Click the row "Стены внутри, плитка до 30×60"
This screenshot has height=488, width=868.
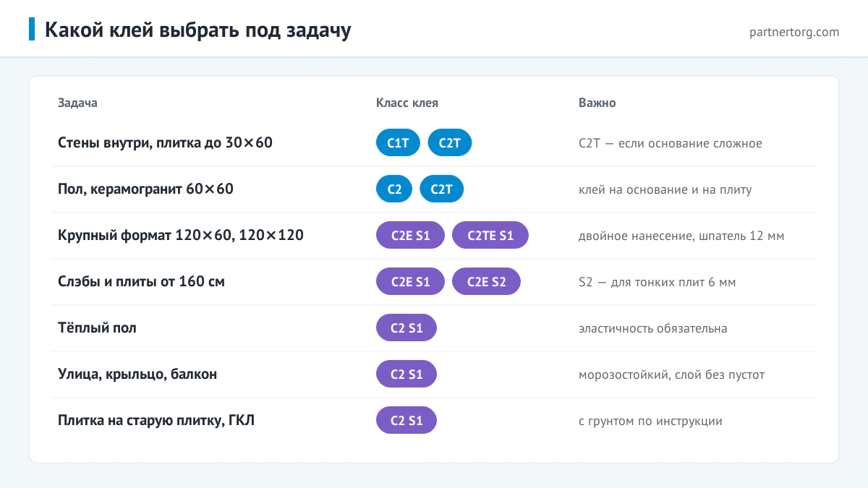click(x=434, y=143)
